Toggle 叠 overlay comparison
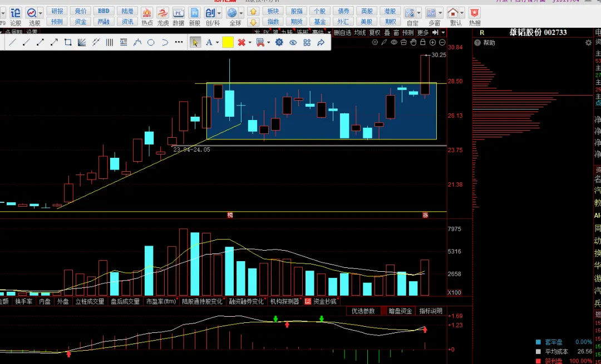 387,33
